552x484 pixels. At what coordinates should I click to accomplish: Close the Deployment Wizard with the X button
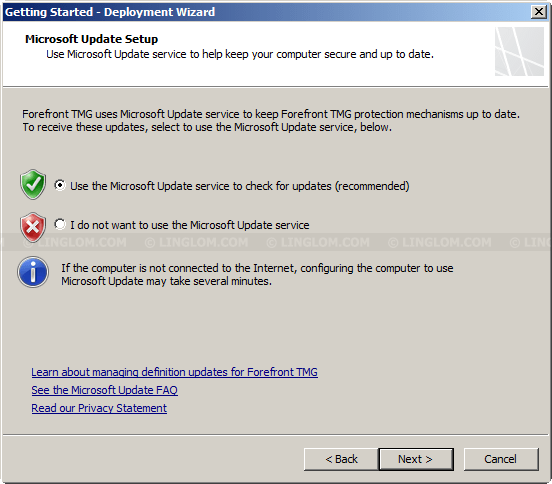pos(539,12)
